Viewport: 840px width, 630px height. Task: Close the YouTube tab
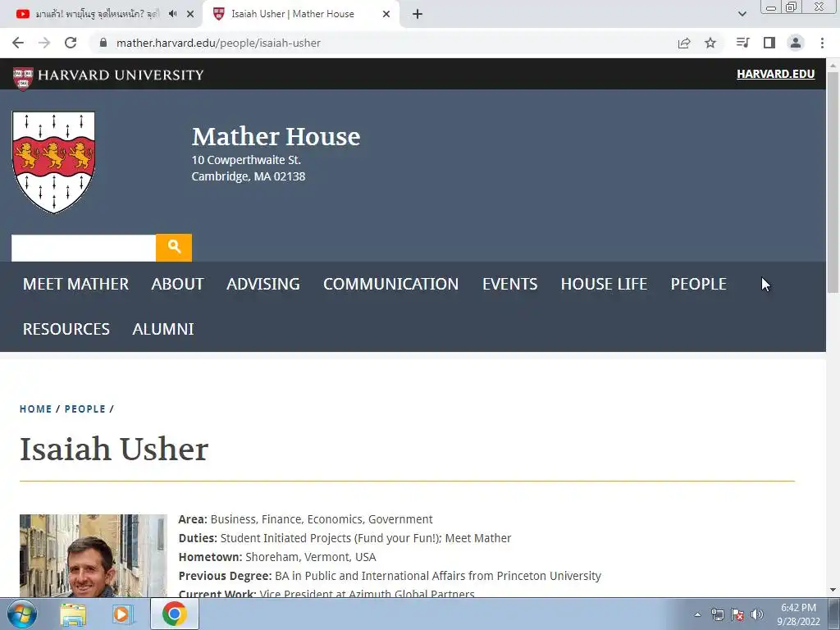pyautogui.click(x=190, y=15)
